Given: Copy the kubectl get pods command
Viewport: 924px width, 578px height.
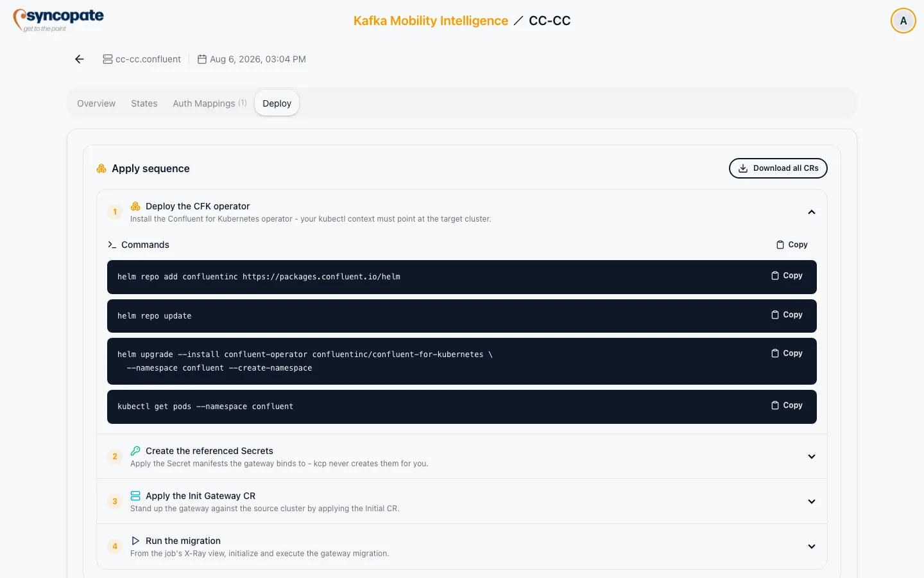Looking at the screenshot, I should 787,405.
